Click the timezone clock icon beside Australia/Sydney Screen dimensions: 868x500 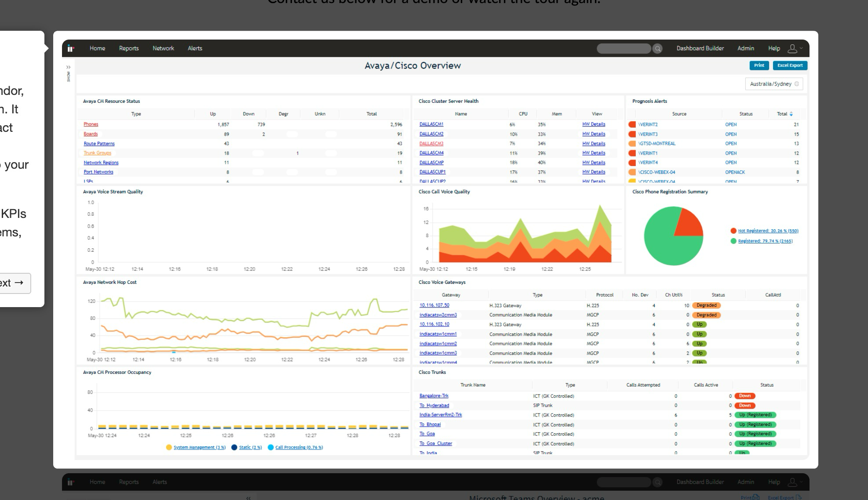(x=797, y=84)
